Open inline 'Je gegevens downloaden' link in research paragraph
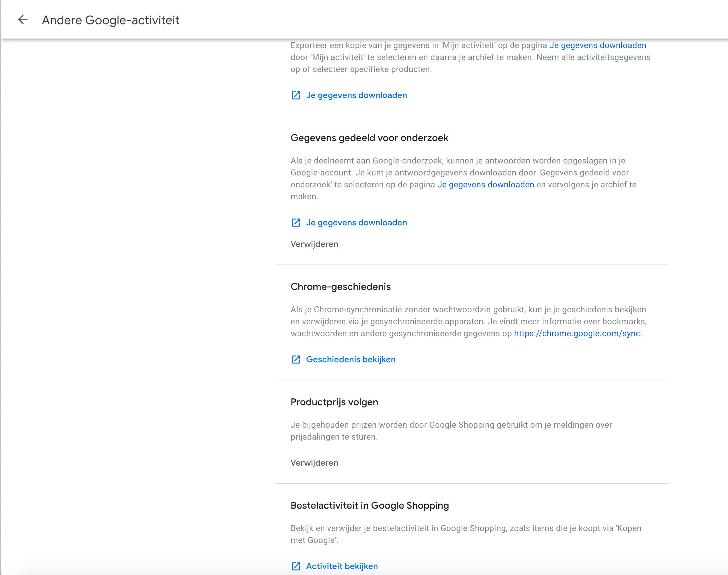Viewport: 728px width, 575px height. point(486,185)
